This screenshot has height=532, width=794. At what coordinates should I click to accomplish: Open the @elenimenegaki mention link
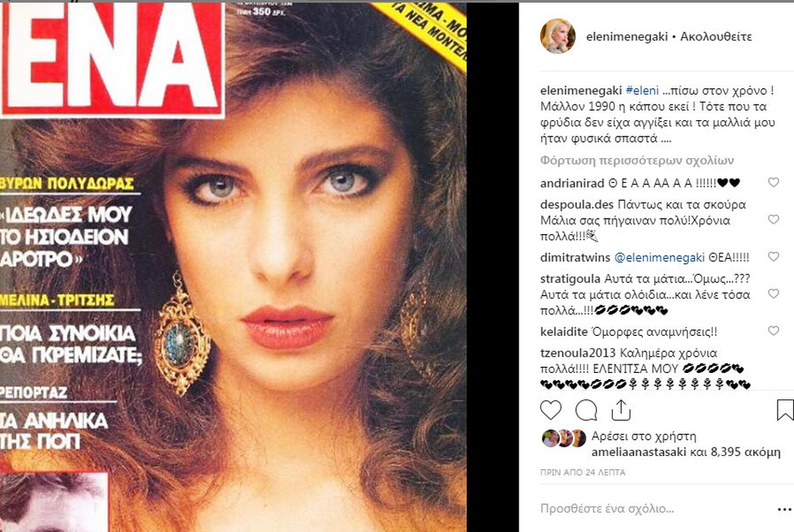click(659, 257)
